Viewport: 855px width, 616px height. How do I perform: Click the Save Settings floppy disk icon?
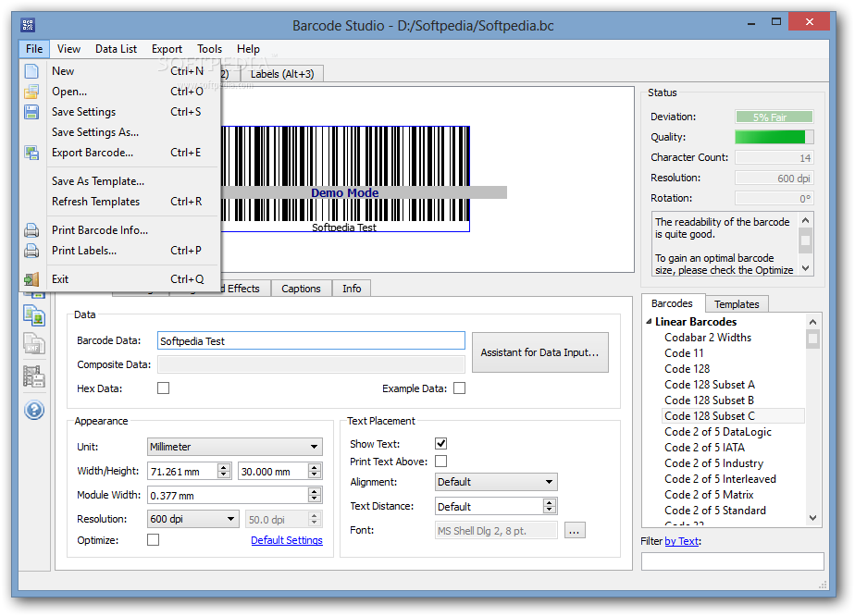31,112
